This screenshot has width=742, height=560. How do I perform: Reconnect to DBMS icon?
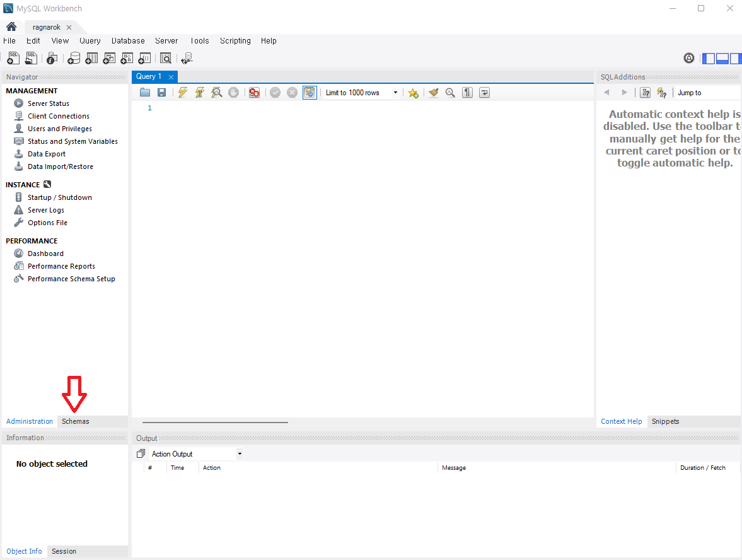coord(187,58)
